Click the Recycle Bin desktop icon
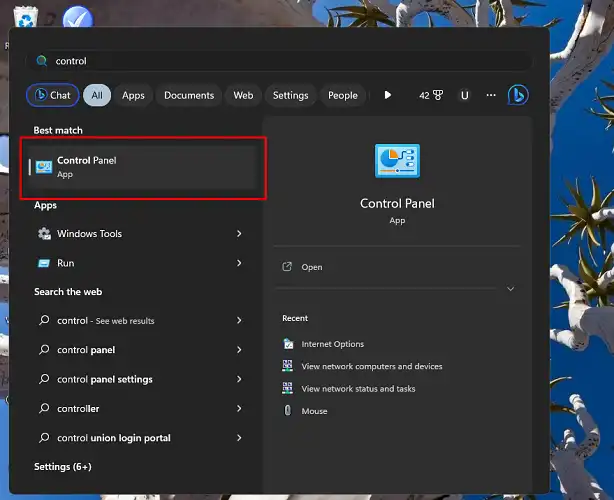 click(26, 16)
